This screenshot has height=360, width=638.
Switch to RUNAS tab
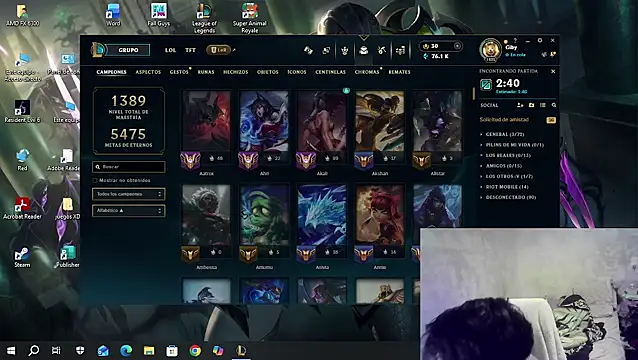point(206,72)
